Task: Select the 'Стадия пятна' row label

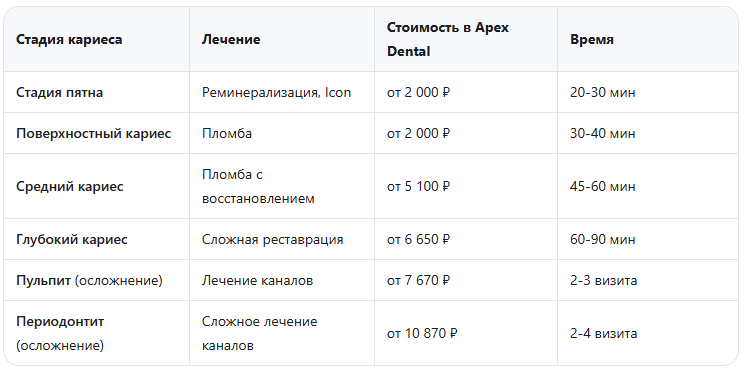Action: click(x=59, y=92)
